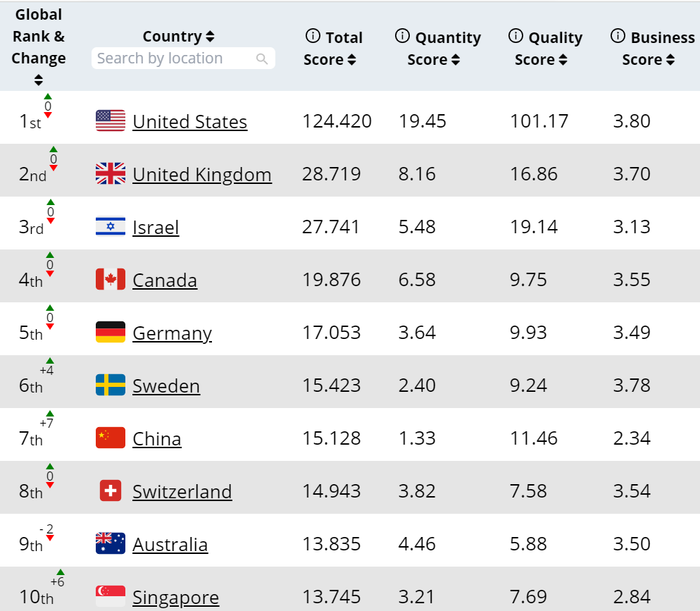Sort the table by Country
Image resolution: width=700 pixels, height=611 pixels.
(x=210, y=37)
